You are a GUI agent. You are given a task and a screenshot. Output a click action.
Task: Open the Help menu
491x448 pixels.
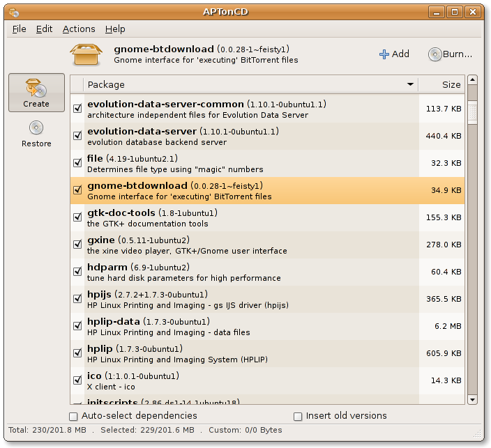click(x=115, y=29)
